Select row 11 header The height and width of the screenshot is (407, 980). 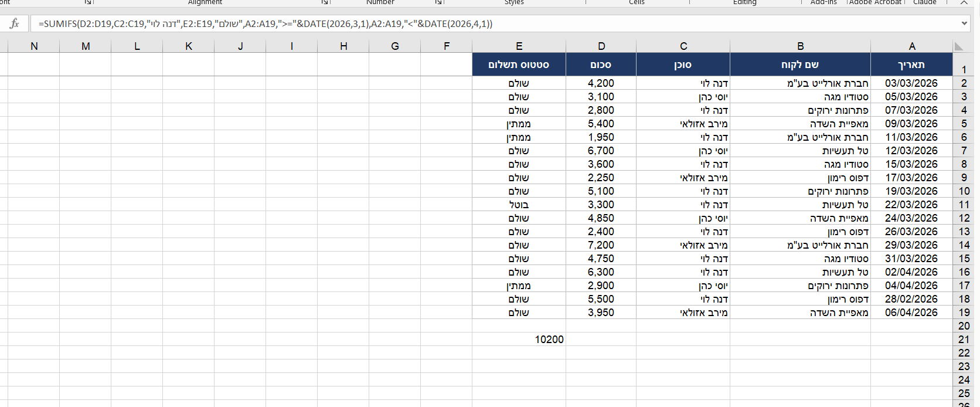coord(964,205)
